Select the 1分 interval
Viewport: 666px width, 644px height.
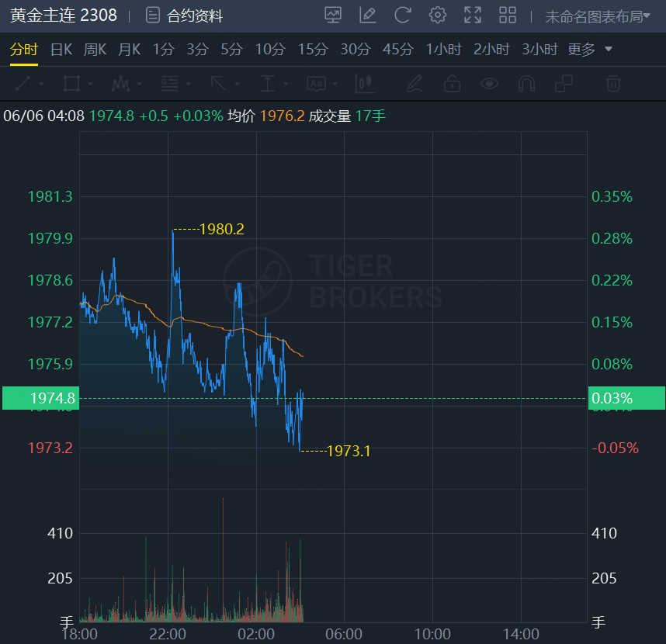164,49
